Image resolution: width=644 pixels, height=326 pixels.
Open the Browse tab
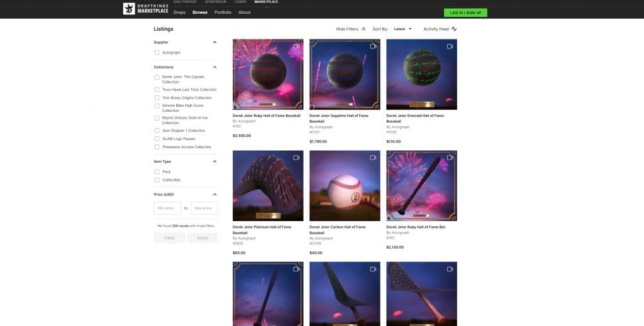coord(200,13)
